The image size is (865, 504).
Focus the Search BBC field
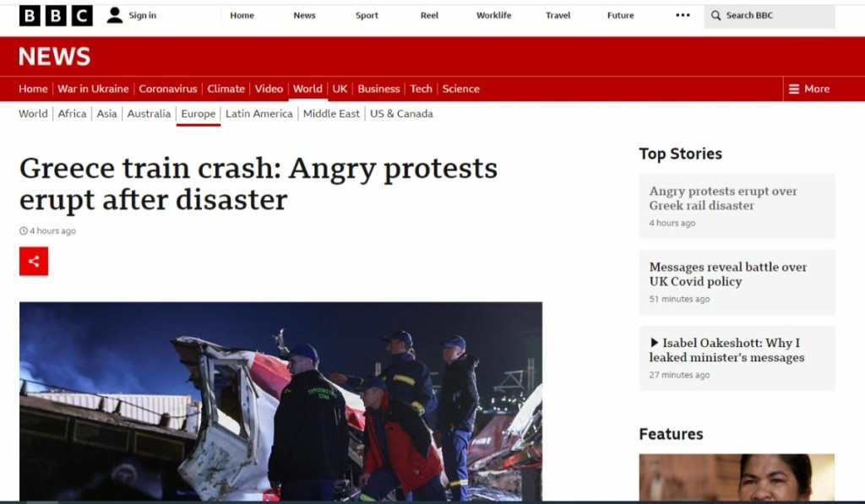coord(770,16)
